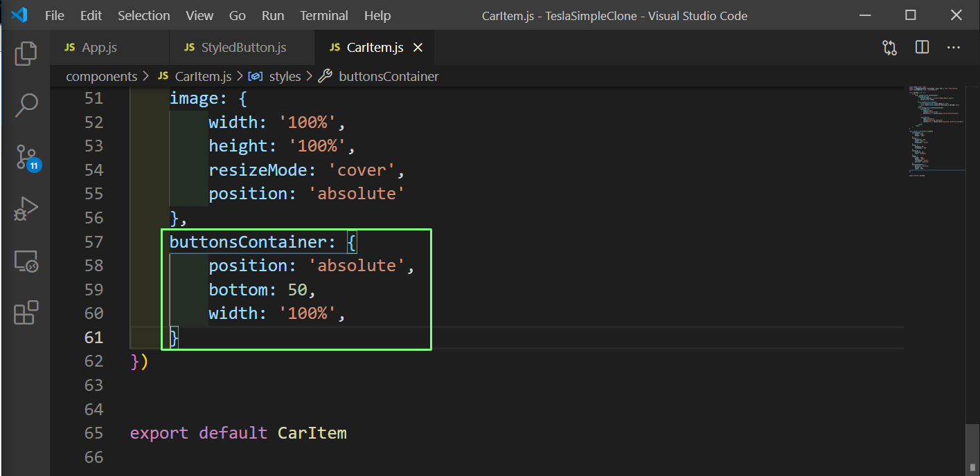Open the Extensions view

coord(26,313)
